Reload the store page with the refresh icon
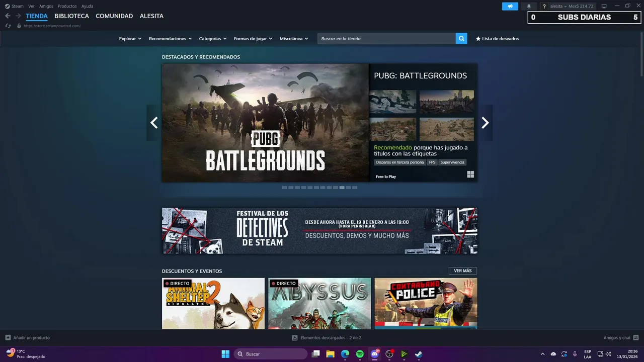This screenshot has width=644, height=362. click(8, 26)
